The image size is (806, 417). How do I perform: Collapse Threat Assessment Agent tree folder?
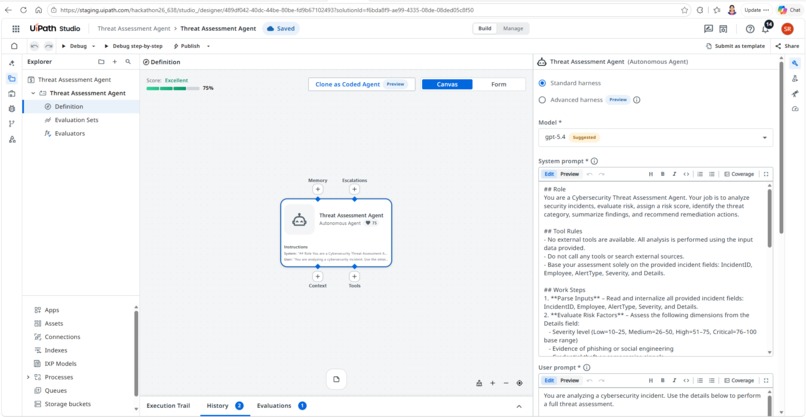(33, 93)
